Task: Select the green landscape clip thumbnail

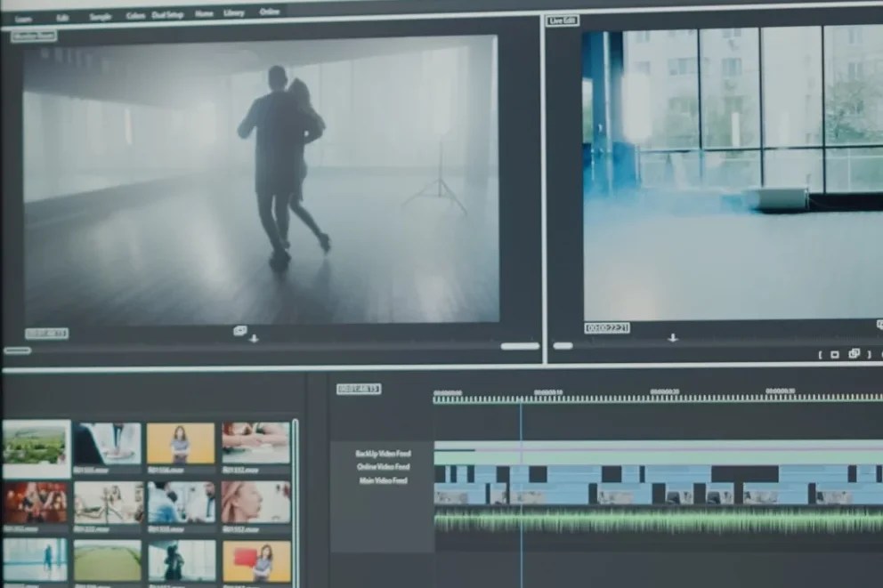Action: (36, 444)
